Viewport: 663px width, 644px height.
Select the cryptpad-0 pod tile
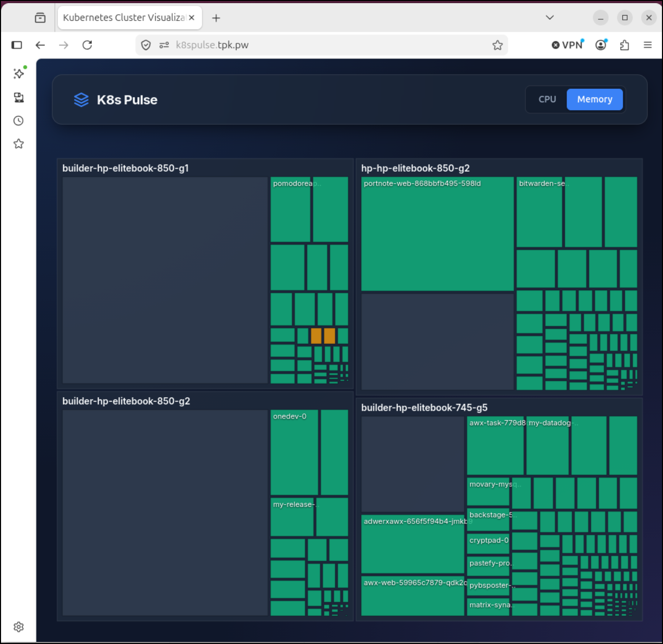pyautogui.click(x=488, y=544)
